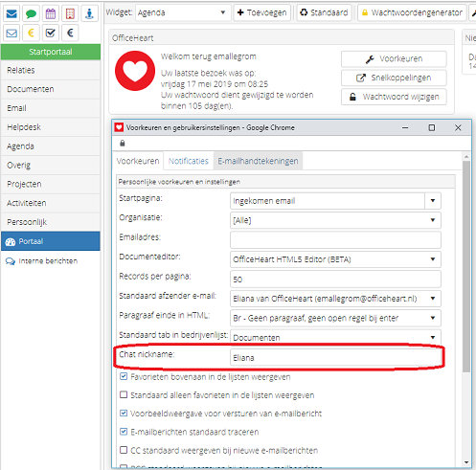Screen dimensions: 476x470
Task: Uncheck Voorbeeldweergave voor versturen van e-mailbericht
Action: click(124, 414)
